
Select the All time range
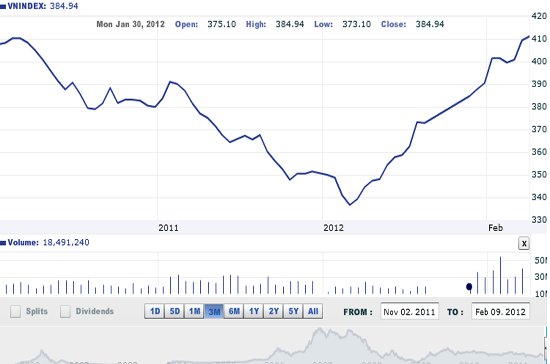pos(313,311)
